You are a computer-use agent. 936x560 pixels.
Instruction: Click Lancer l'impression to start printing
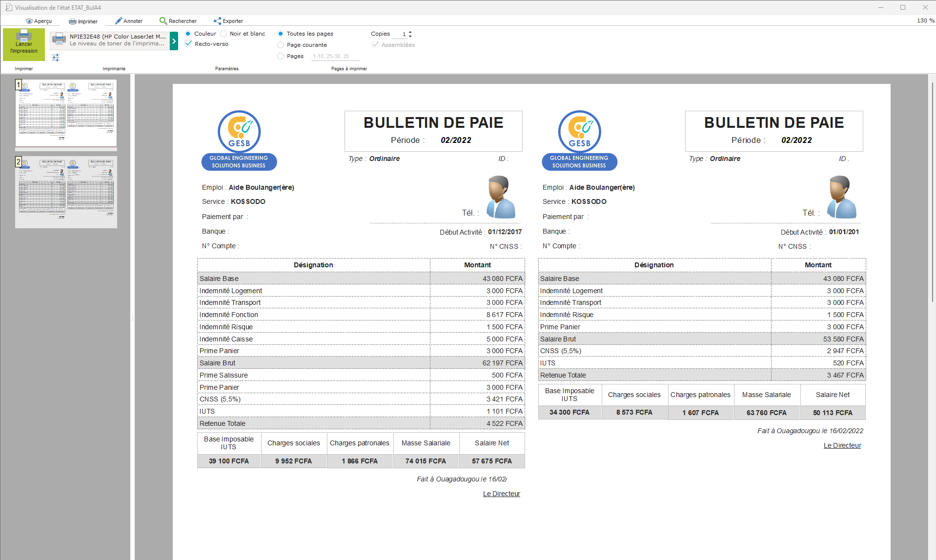point(23,44)
